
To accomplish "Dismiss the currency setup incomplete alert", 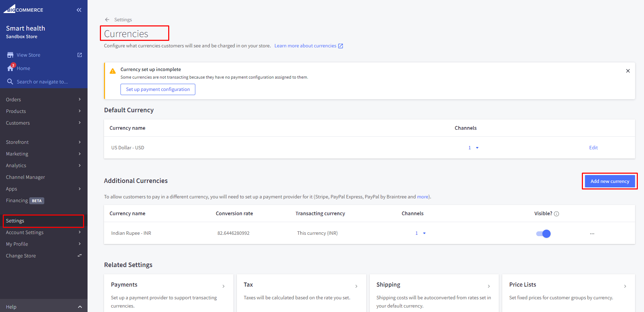I will point(628,71).
